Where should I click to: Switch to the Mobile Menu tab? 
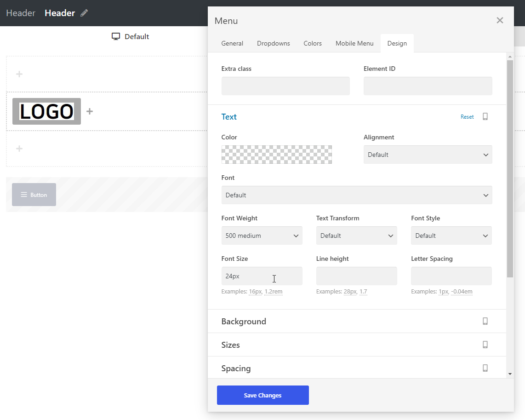coord(354,43)
